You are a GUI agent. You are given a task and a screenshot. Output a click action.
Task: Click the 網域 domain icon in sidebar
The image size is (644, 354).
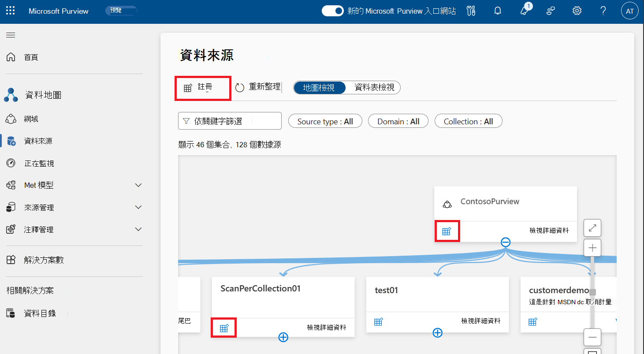tap(11, 119)
